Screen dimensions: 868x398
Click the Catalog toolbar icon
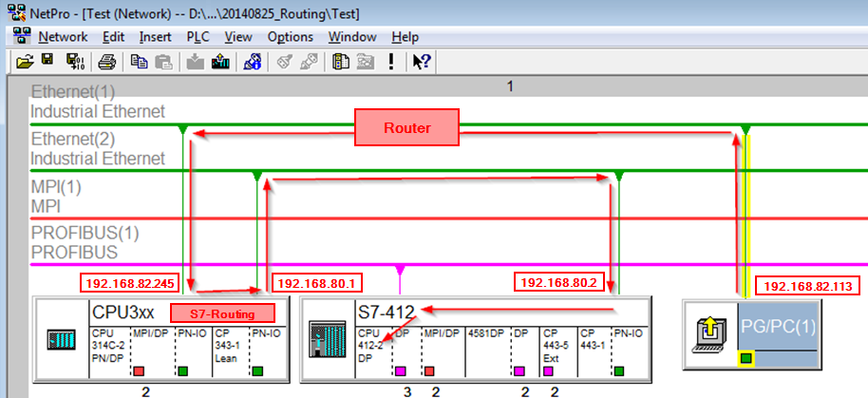pyautogui.click(x=342, y=62)
